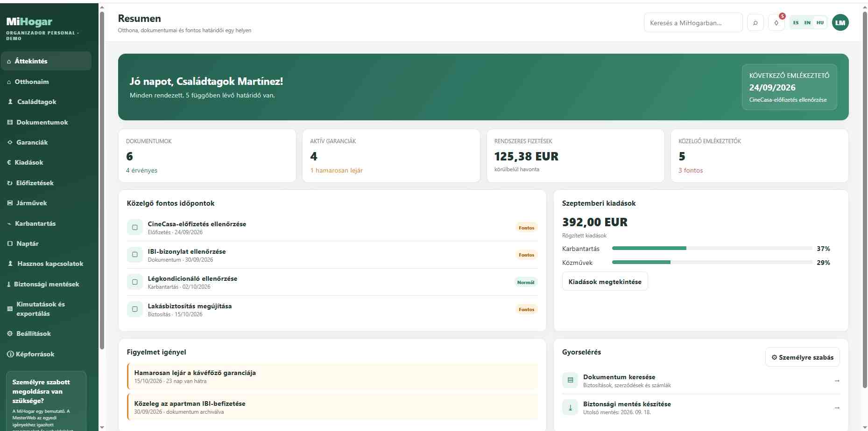The width and height of the screenshot is (868, 431).
Task: Check Légkondicionáló ellenőrzése checkbox
Action: tap(135, 282)
